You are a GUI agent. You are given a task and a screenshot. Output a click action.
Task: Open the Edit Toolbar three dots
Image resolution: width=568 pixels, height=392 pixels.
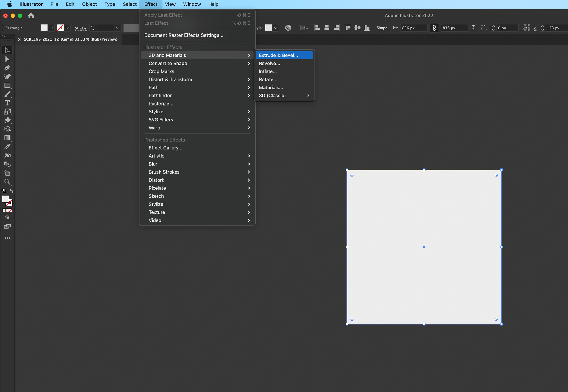pos(7,238)
